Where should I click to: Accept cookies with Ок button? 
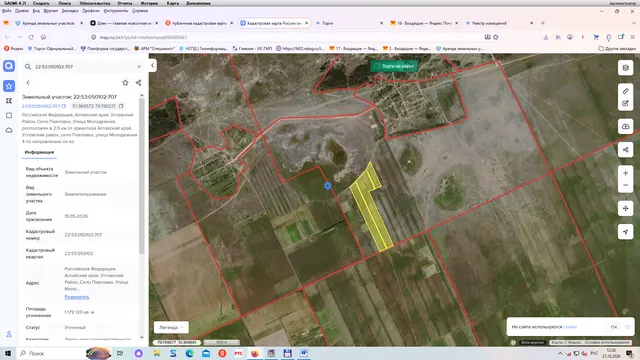coord(614,327)
